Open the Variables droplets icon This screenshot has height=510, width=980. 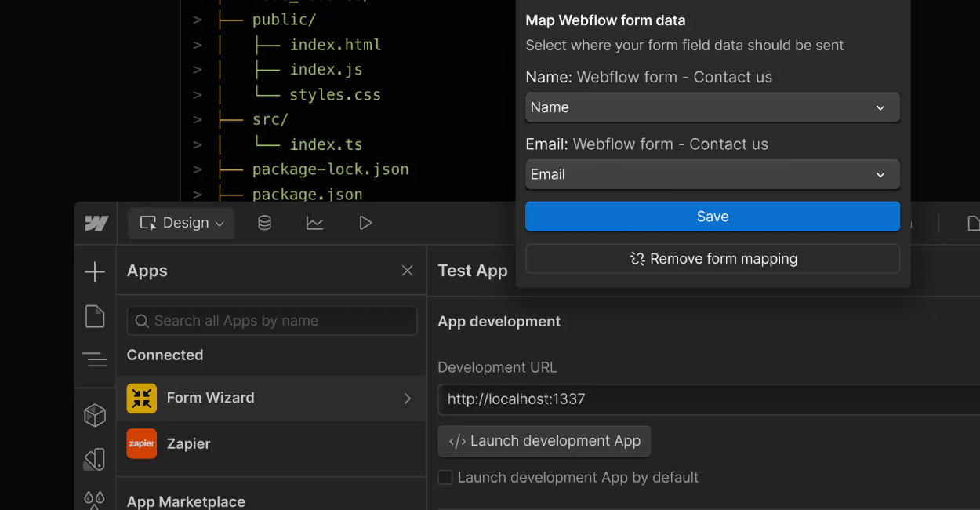(95, 500)
